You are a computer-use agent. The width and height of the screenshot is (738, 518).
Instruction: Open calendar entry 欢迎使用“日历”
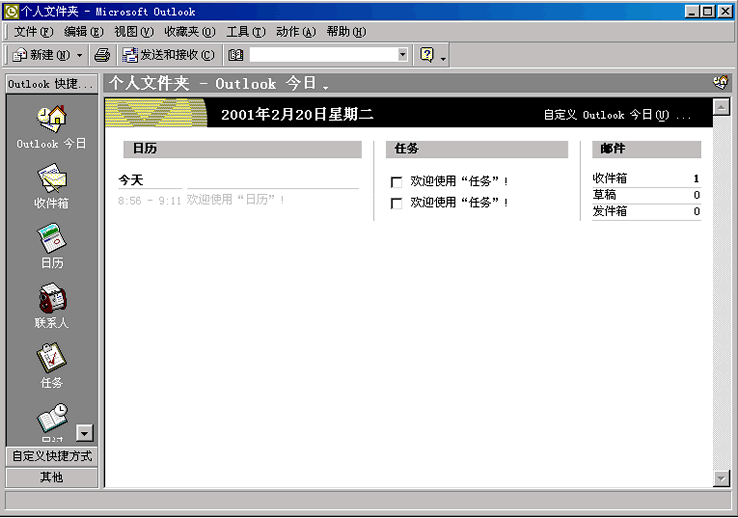pyautogui.click(x=235, y=200)
